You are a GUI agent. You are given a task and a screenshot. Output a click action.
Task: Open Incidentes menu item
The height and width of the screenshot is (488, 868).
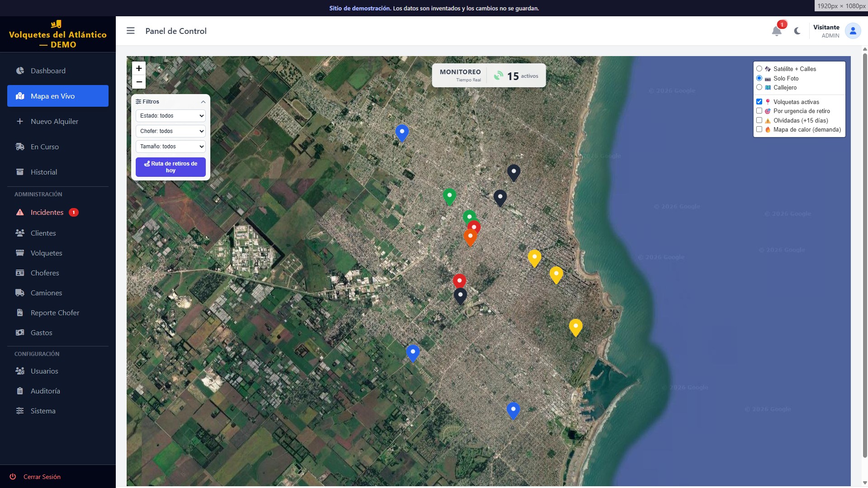point(58,212)
